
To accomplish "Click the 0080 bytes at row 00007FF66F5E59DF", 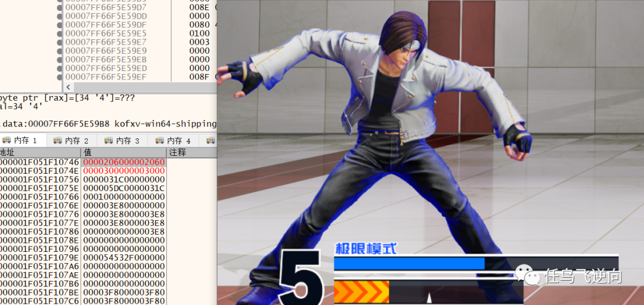I will 200,24.
